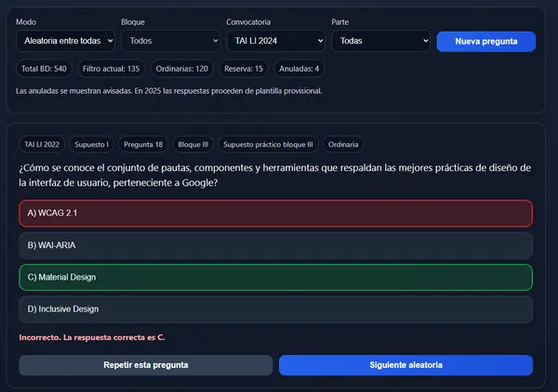Open the Modo dropdown 'Aleatoria entre todas'
Image resolution: width=558 pixels, height=392 pixels.
(x=65, y=41)
